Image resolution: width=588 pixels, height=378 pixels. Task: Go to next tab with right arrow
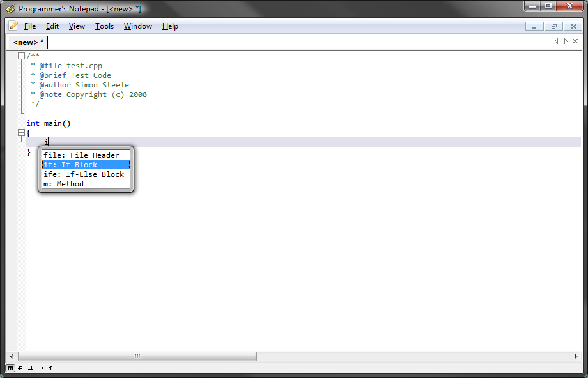[566, 42]
